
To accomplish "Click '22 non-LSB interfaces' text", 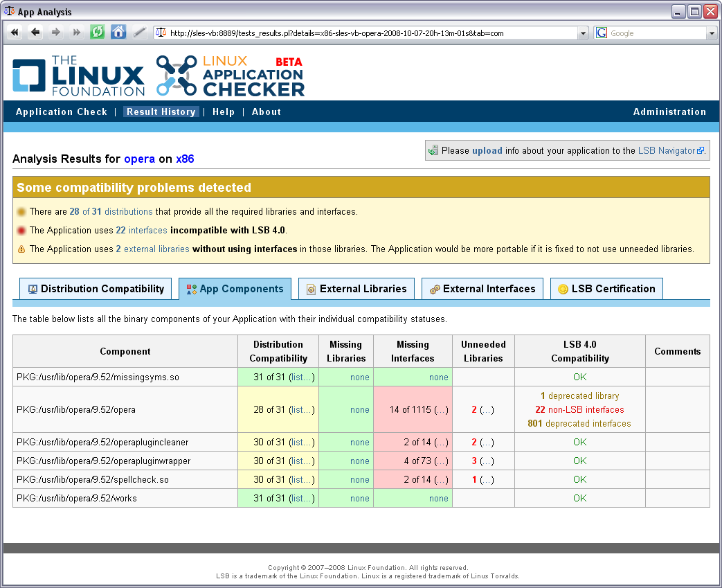I will [x=579, y=410].
